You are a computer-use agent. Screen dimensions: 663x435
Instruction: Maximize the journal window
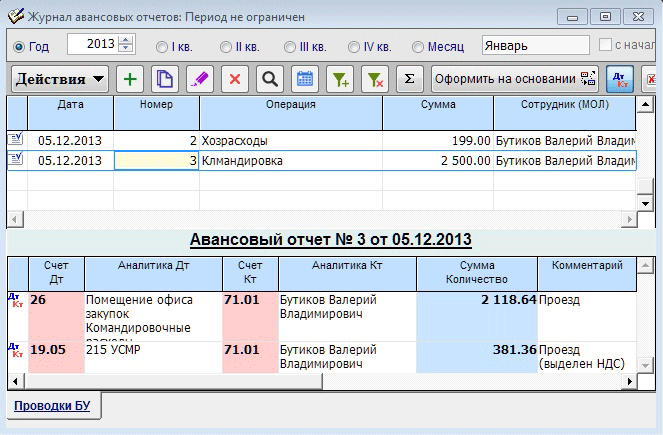[605, 17]
